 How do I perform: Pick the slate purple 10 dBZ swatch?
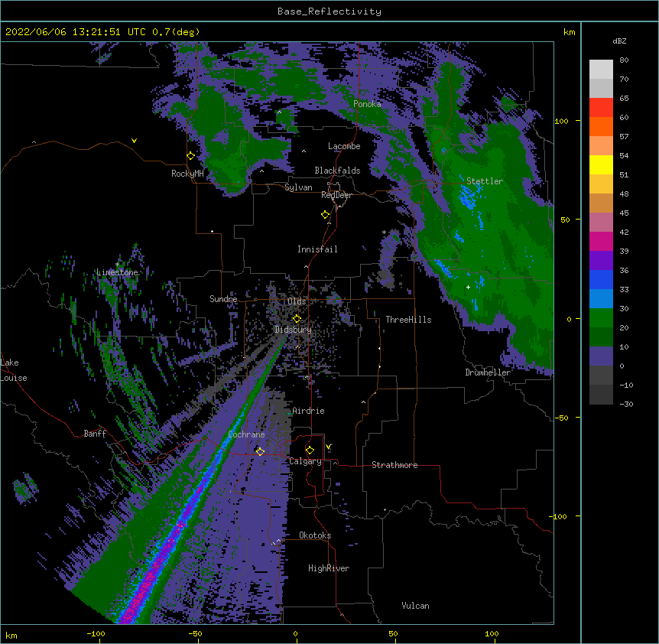601,356
